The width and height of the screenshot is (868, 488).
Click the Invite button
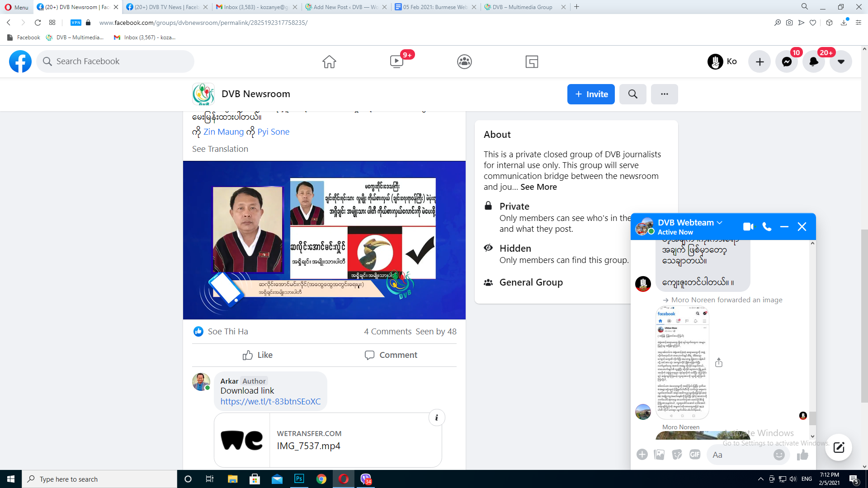click(591, 94)
